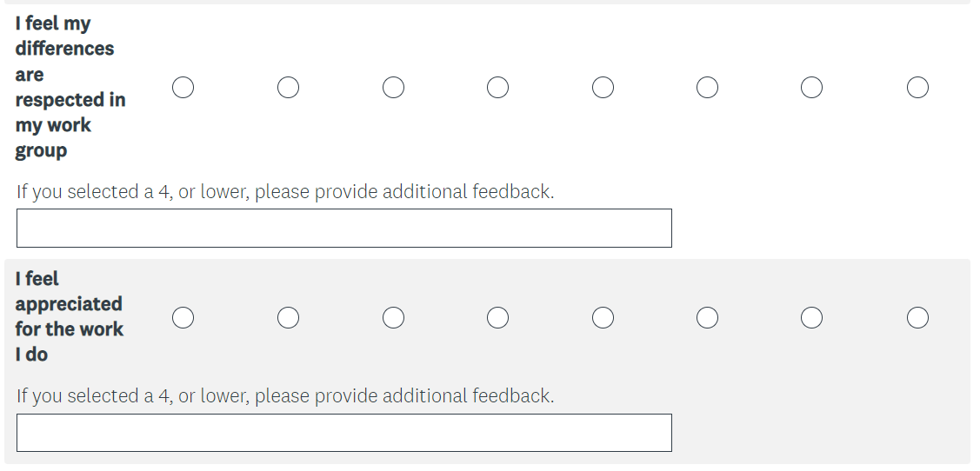980x471 pixels.
Task: Mark seventh radio in 'differences are respected' row
Action: pos(812,88)
